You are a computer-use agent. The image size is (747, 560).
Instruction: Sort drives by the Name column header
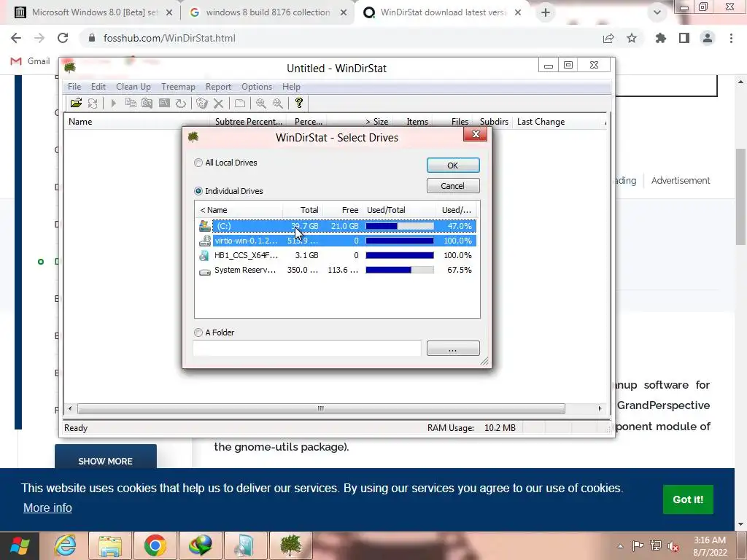pyautogui.click(x=239, y=210)
